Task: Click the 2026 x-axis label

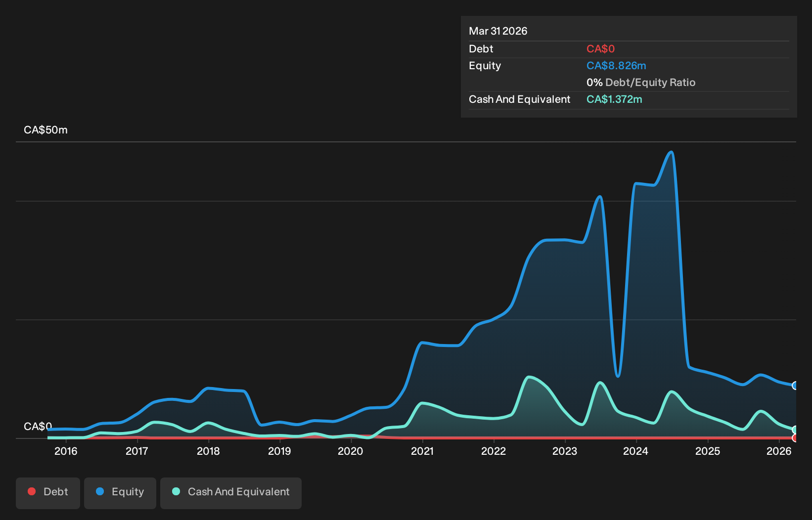Action: pos(779,451)
